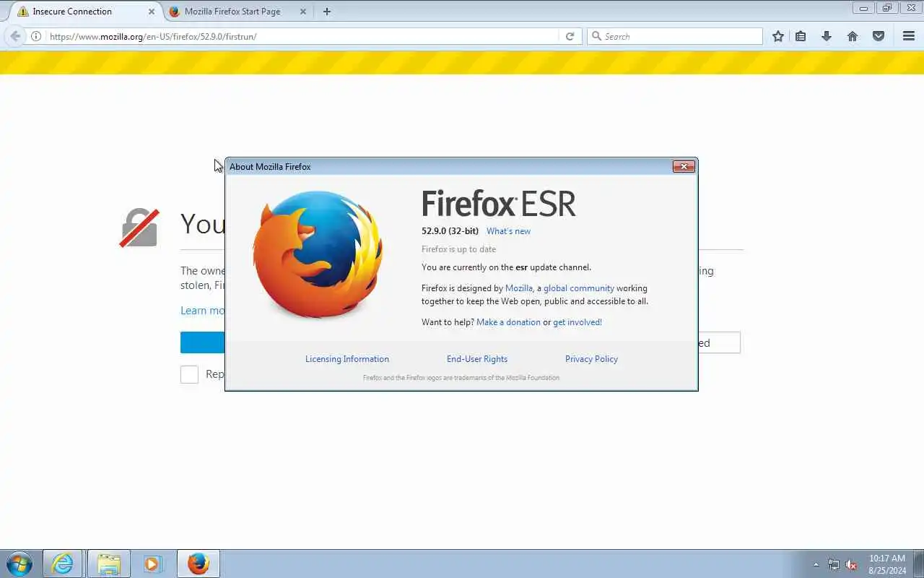The width and height of the screenshot is (924, 578).
Task: Open the Downloads arrow icon
Action: 827,36
